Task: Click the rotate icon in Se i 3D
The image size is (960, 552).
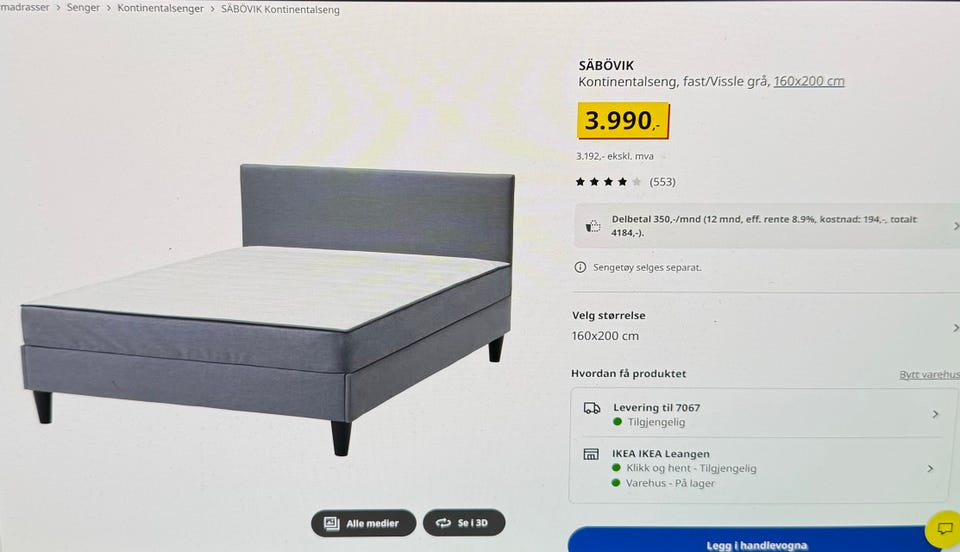Action: [x=443, y=523]
